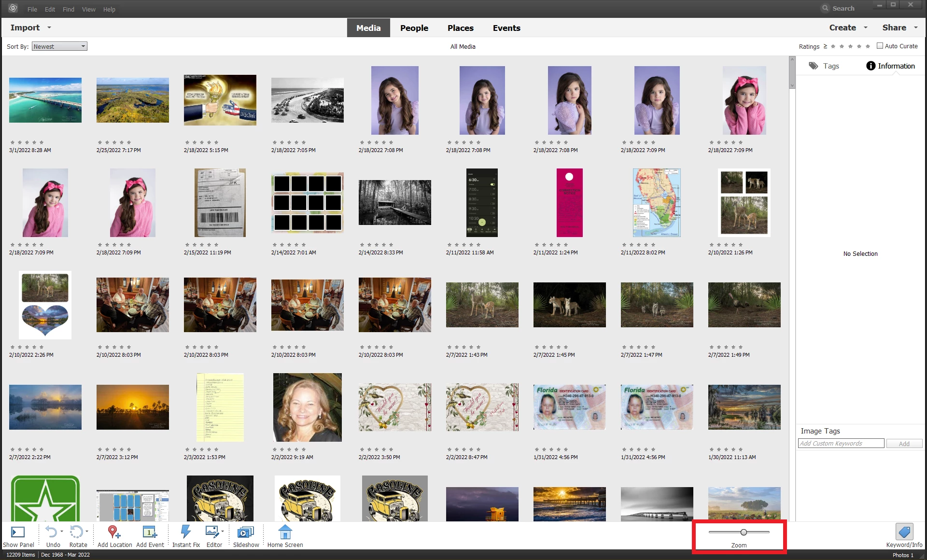927x560 pixels.
Task: Click the Add Event icon
Action: click(x=150, y=532)
